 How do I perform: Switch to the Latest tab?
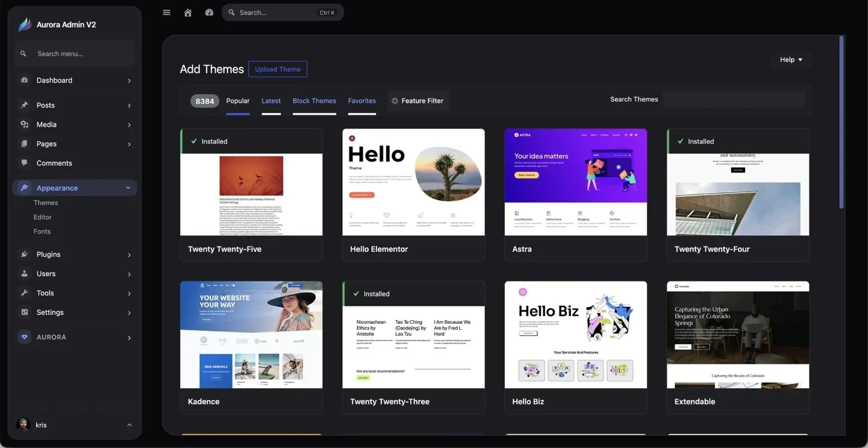pyautogui.click(x=271, y=101)
